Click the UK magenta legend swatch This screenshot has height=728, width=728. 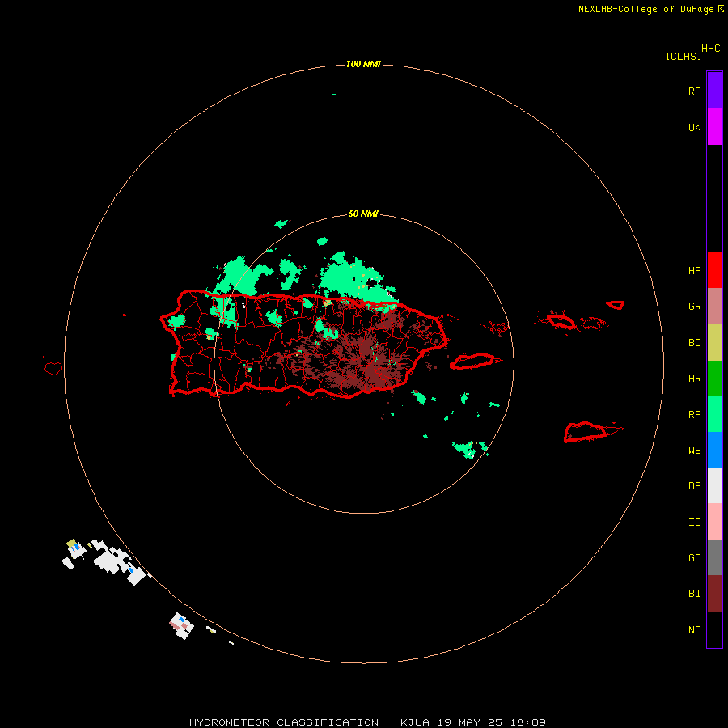(714, 127)
